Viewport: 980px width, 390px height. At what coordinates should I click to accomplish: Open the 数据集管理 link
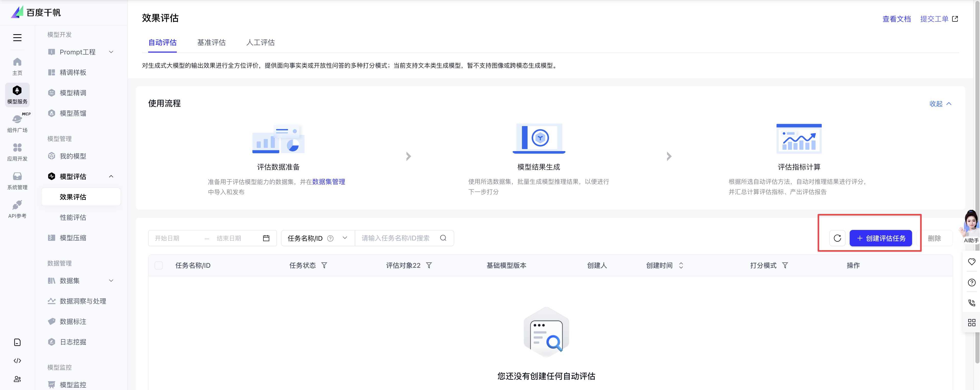(x=328, y=182)
